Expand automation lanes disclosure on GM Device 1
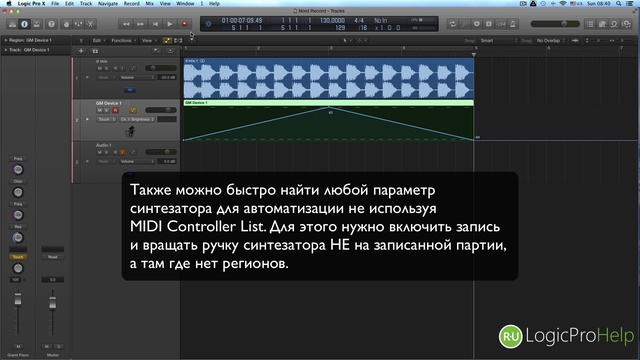 (87, 119)
